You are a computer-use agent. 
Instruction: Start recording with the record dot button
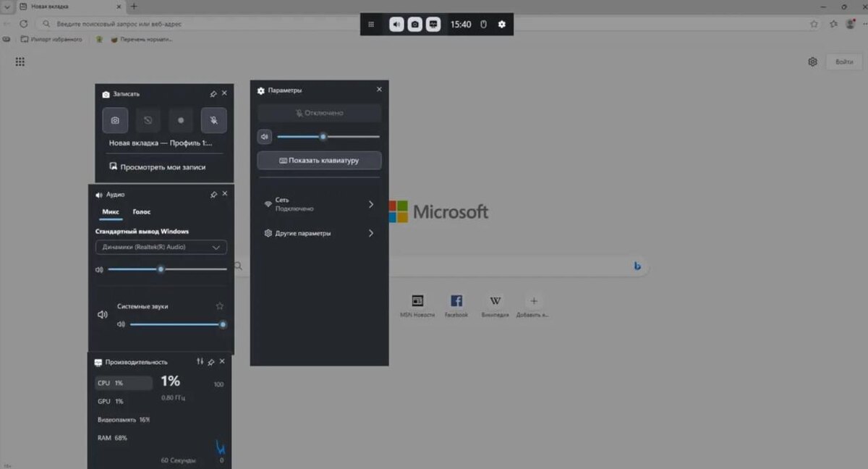point(181,120)
